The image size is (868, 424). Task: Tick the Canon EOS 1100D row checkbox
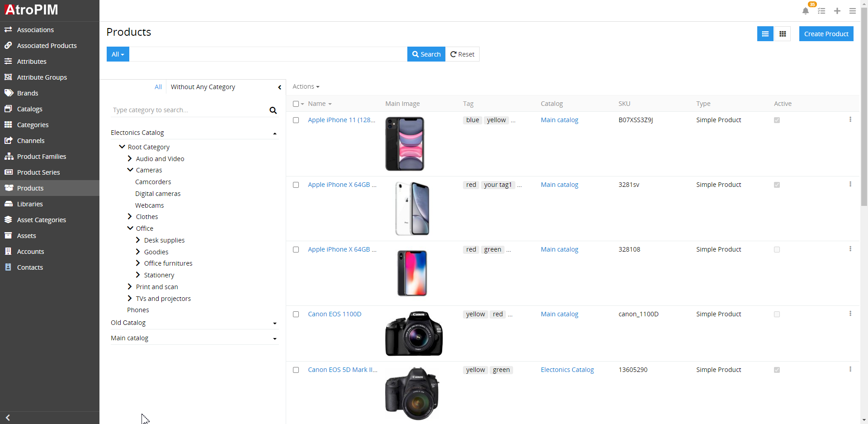coord(296,314)
